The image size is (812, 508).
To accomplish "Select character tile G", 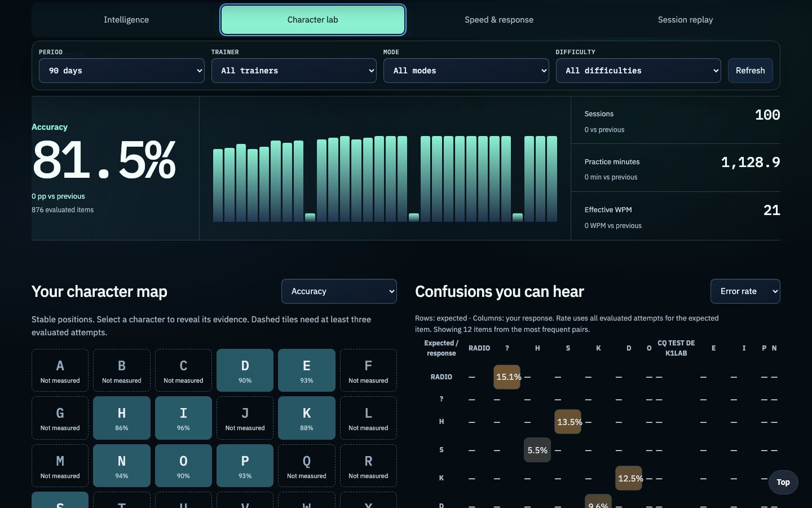I will point(60,418).
